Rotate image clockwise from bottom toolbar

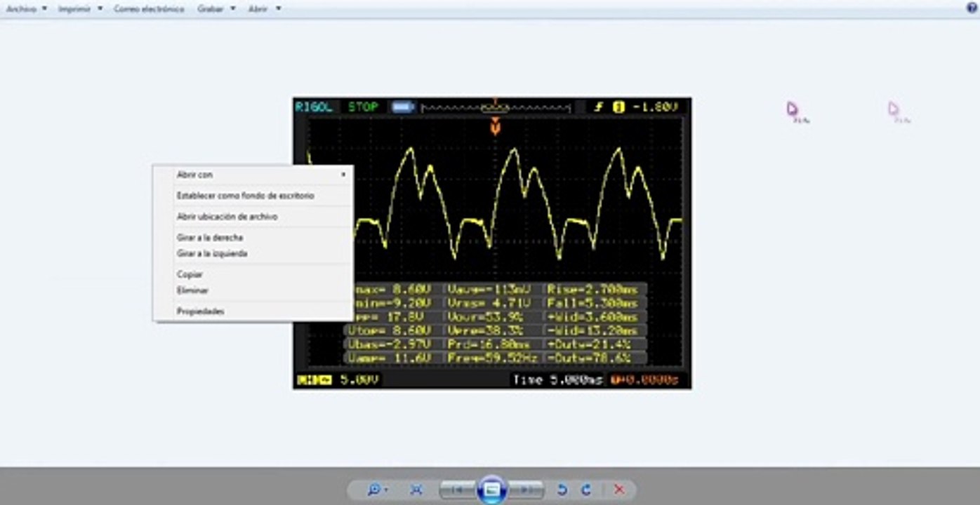pos(585,490)
